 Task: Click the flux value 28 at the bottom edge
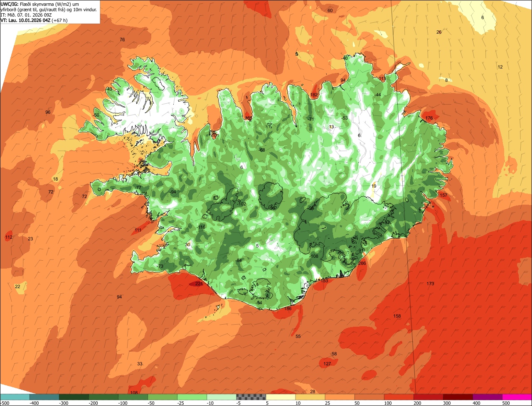click(x=313, y=392)
